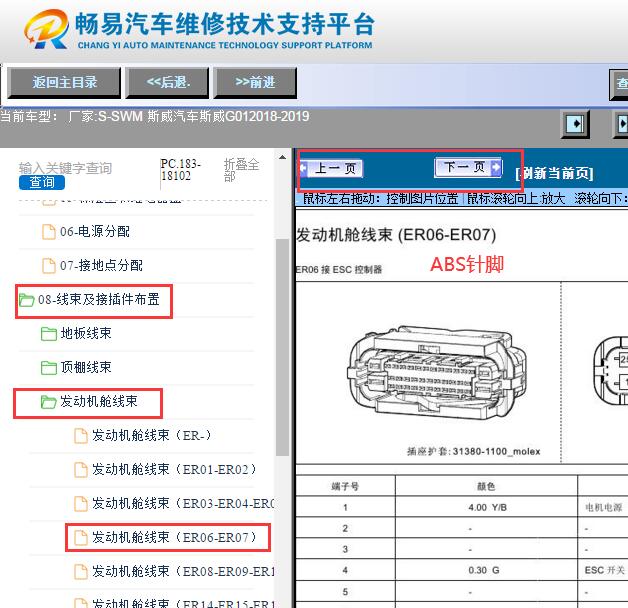Click the right arrow icon on 下一页
The height and width of the screenshot is (608, 628).
496,167
